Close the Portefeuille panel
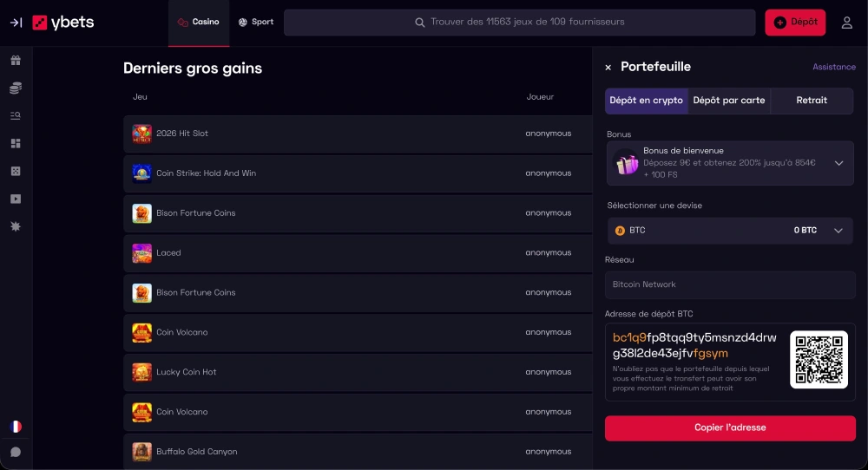The width and height of the screenshot is (868, 470). coord(608,68)
